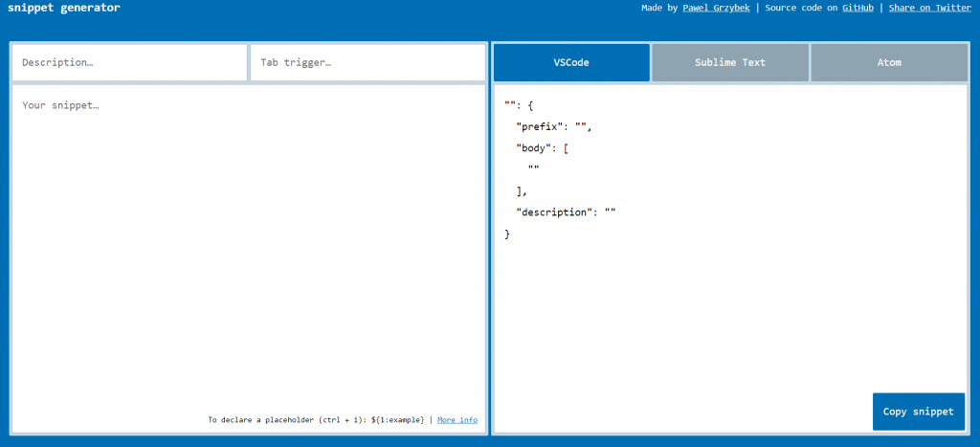The image size is (980, 447).
Task: Click the opening line of generated JSON
Action: point(518,104)
